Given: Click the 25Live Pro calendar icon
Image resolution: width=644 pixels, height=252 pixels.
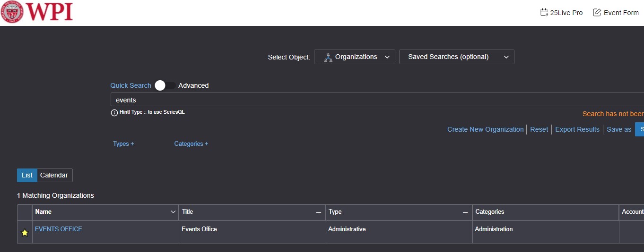Looking at the screenshot, I should pyautogui.click(x=544, y=13).
